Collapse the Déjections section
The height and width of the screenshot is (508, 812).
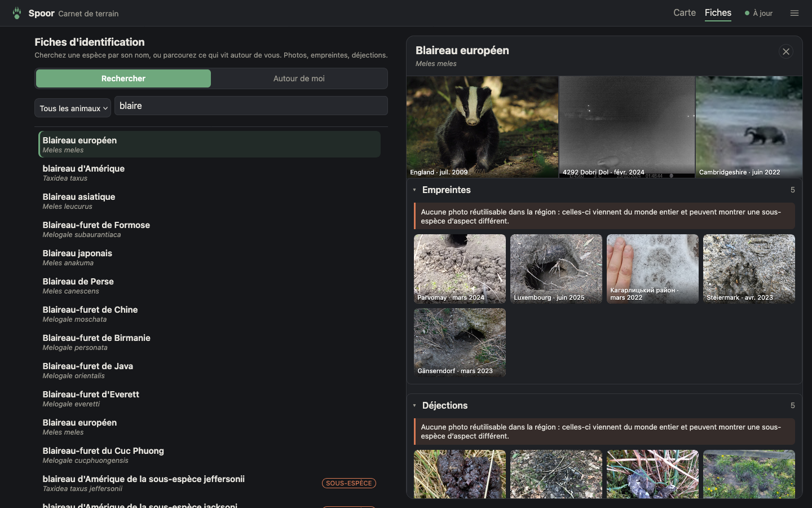pyautogui.click(x=414, y=406)
